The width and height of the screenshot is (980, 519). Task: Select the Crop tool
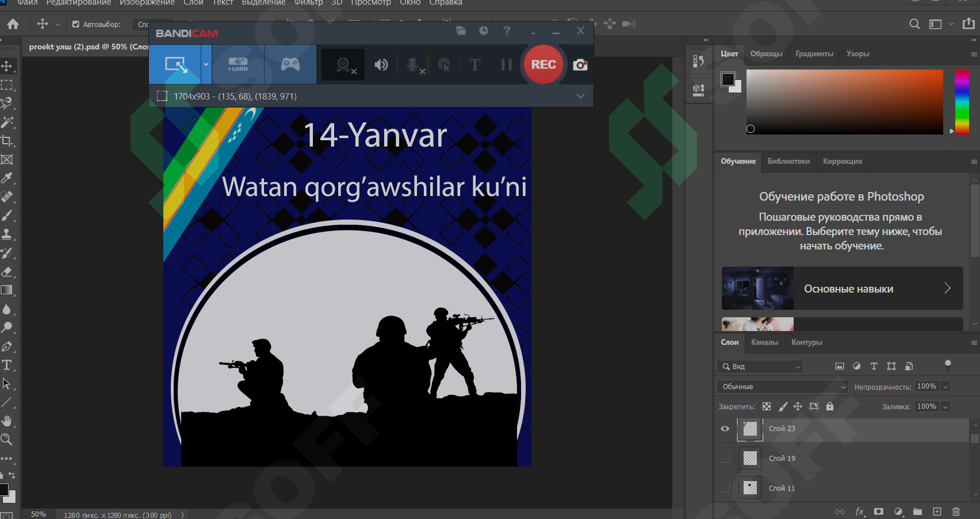[x=7, y=141]
